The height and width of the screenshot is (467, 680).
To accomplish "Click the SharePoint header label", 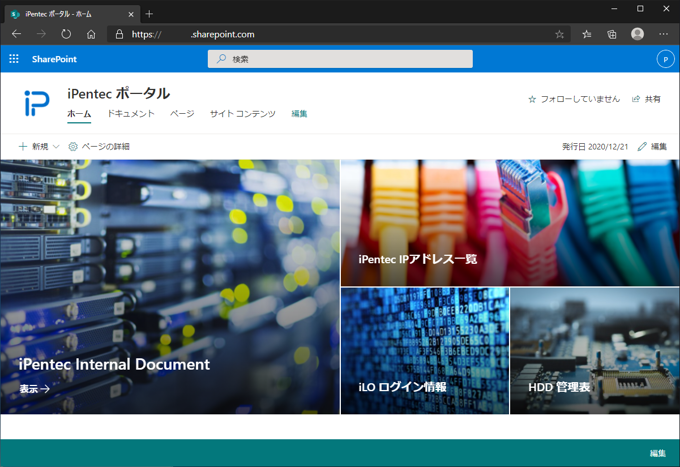I will pos(54,59).
